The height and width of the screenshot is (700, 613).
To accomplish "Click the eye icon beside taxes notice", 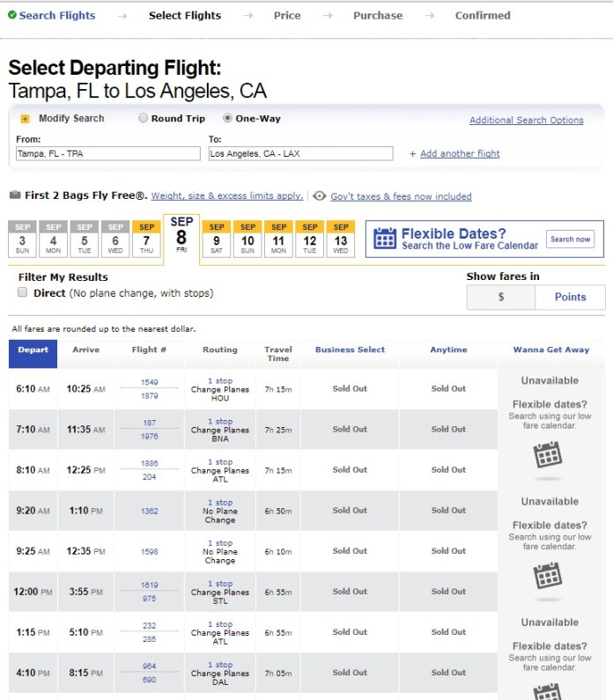I will (x=320, y=196).
